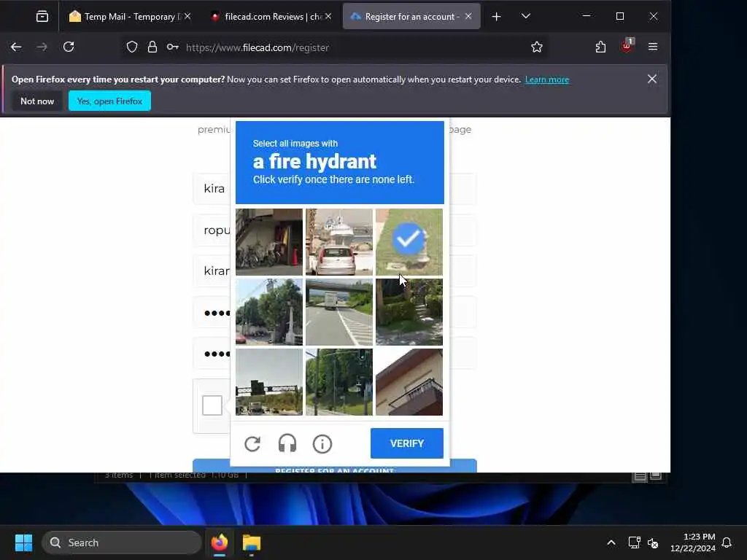The width and height of the screenshot is (747, 560).
Task: Bookmark this page with the star icon
Action: point(537,47)
